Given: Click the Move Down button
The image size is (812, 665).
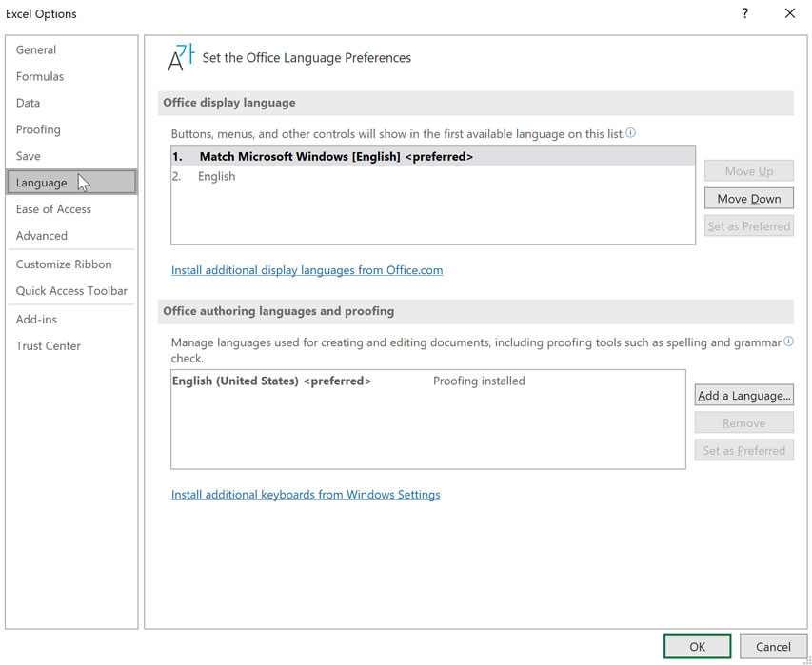Looking at the screenshot, I should tap(748, 198).
